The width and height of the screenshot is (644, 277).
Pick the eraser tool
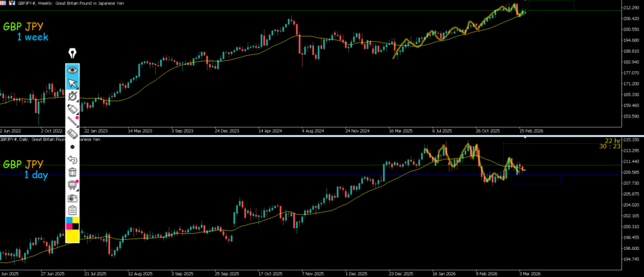coord(72,134)
